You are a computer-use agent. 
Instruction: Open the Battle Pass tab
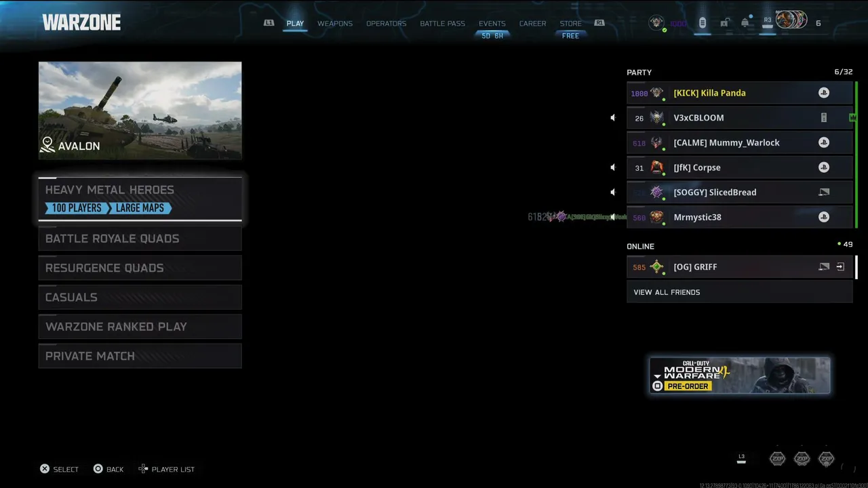coord(442,24)
